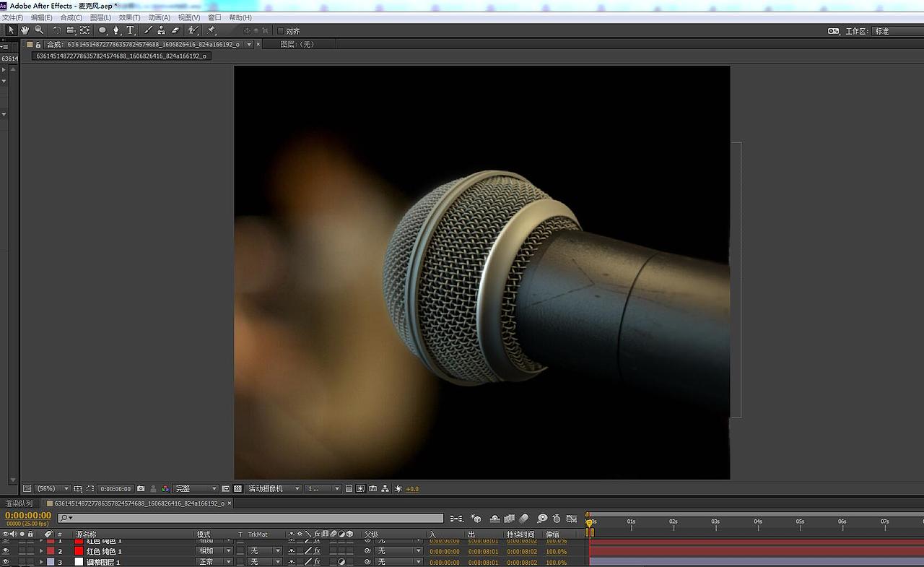Screen dimensions: 924x567
Task: Select the Unified Camera tool
Action: (71, 30)
